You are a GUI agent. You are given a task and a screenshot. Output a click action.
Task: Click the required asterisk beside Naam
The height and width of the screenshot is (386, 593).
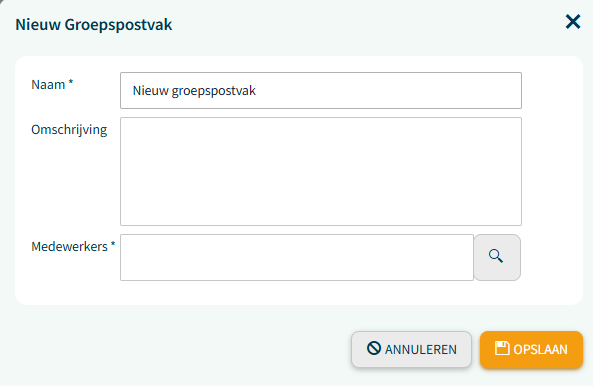pyautogui.click(x=70, y=82)
